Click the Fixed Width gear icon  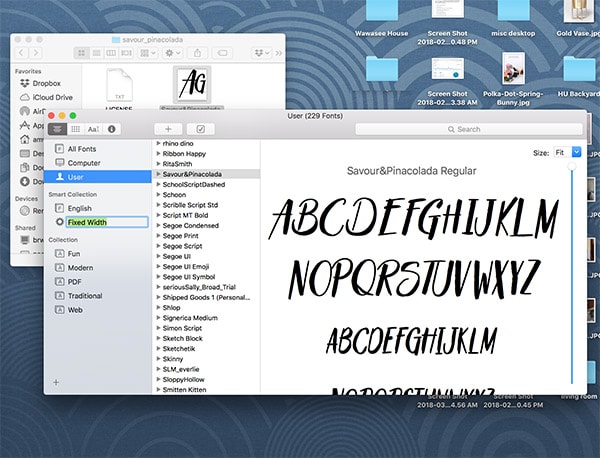pos(59,222)
